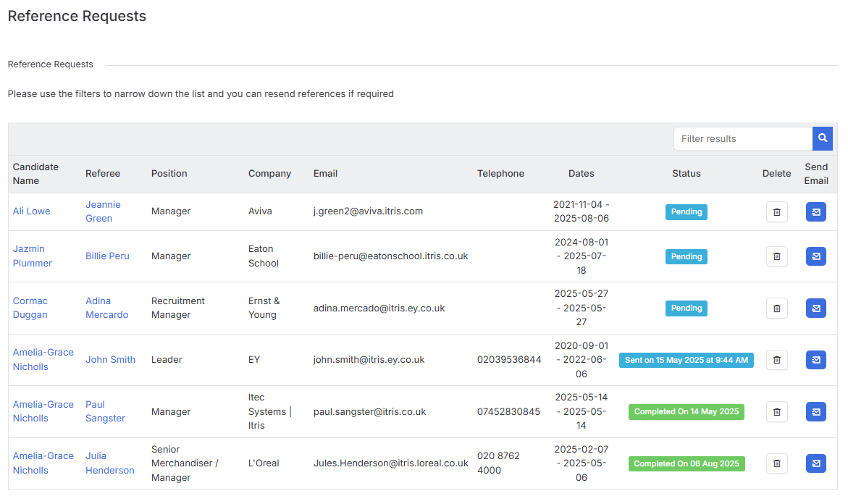The width and height of the screenshot is (848, 504).
Task: Click the Referee column header
Action: coord(103,174)
